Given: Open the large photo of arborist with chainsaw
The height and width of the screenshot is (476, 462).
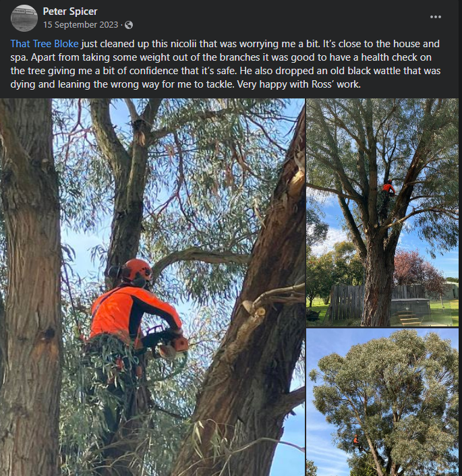Looking at the screenshot, I should coord(152,287).
